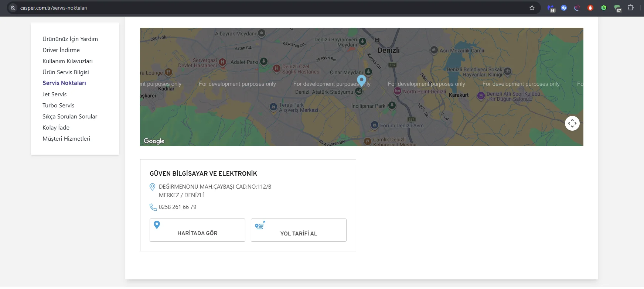This screenshot has width=644, height=289.
Task: Click the MERKEZ / DENİZLİ address line
Action: tap(181, 195)
